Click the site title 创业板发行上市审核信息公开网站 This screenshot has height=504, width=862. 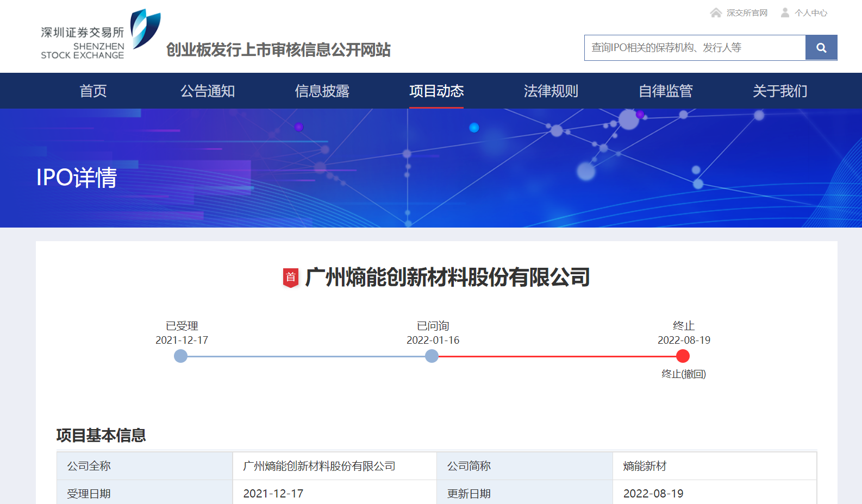pyautogui.click(x=278, y=50)
